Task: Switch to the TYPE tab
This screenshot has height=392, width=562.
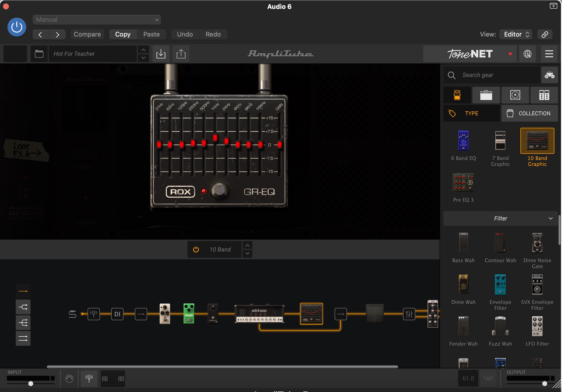Action: point(472,113)
